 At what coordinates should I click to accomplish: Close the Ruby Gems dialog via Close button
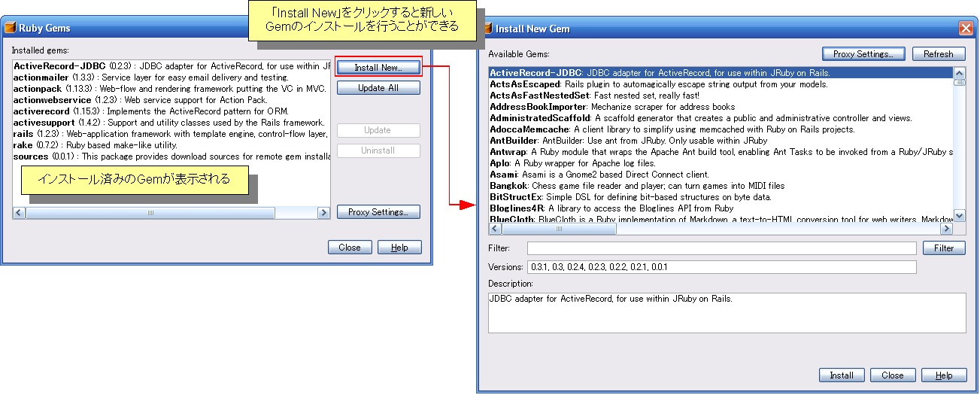[x=350, y=248]
